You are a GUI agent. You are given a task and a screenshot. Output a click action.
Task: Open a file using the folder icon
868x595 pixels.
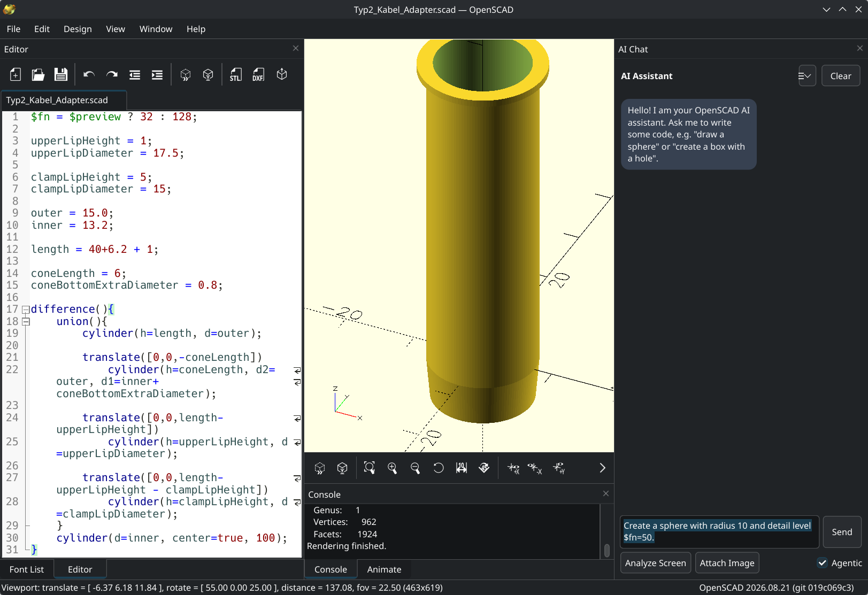tap(38, 75)
